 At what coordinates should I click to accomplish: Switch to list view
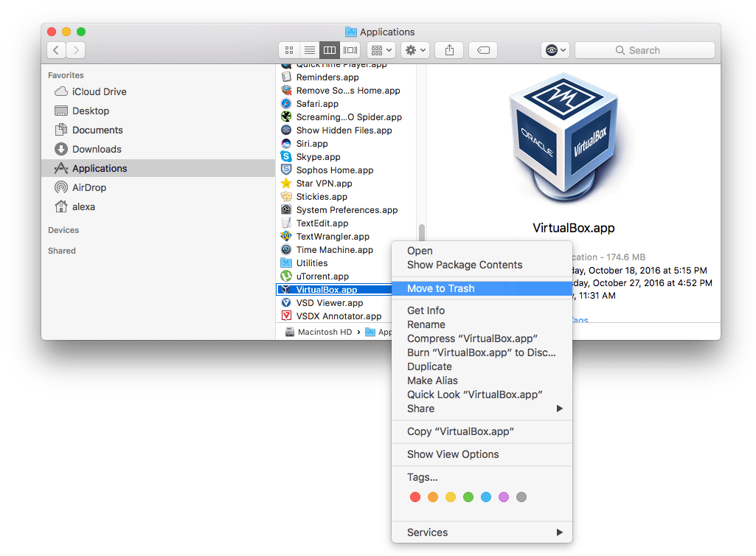[309, 49]
